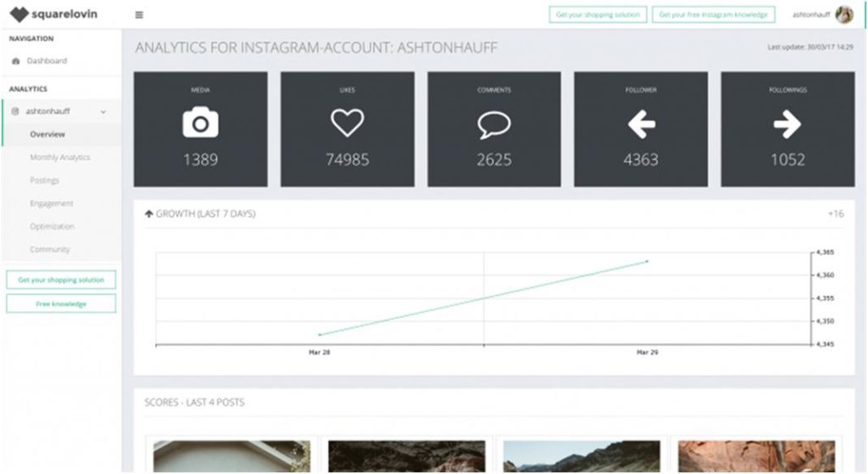Viewport: 868px width, 474px height.
Task: Click the Likes heart icon
Action: [347, 123]
